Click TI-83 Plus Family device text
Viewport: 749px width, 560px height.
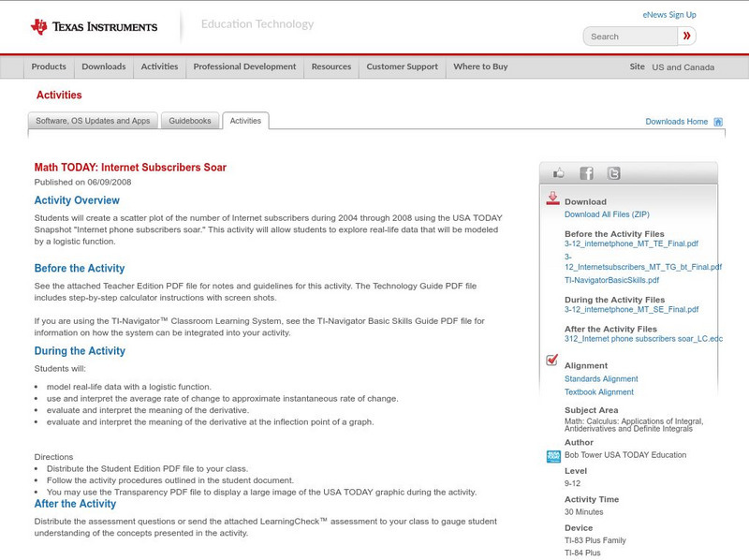point(595,540)
